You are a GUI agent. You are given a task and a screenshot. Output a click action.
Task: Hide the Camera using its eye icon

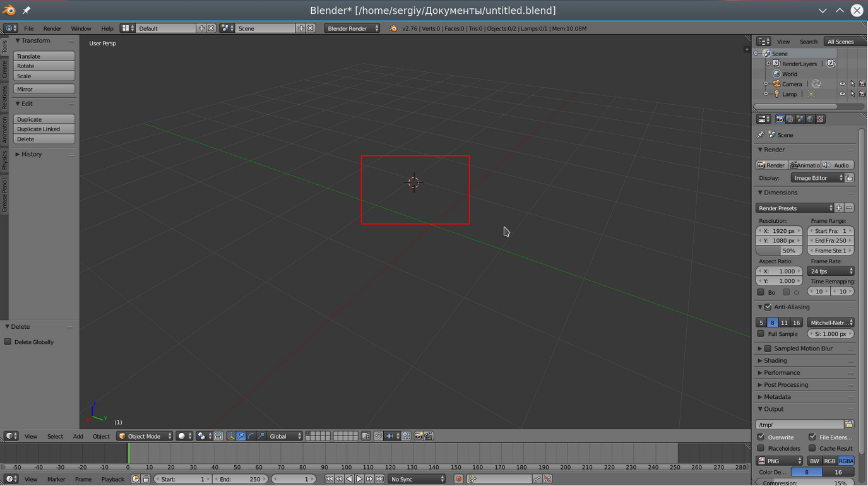click(x=841, y=84)
